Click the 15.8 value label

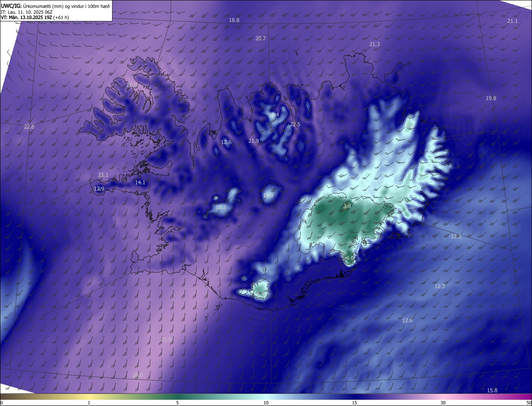click(492, 391)
